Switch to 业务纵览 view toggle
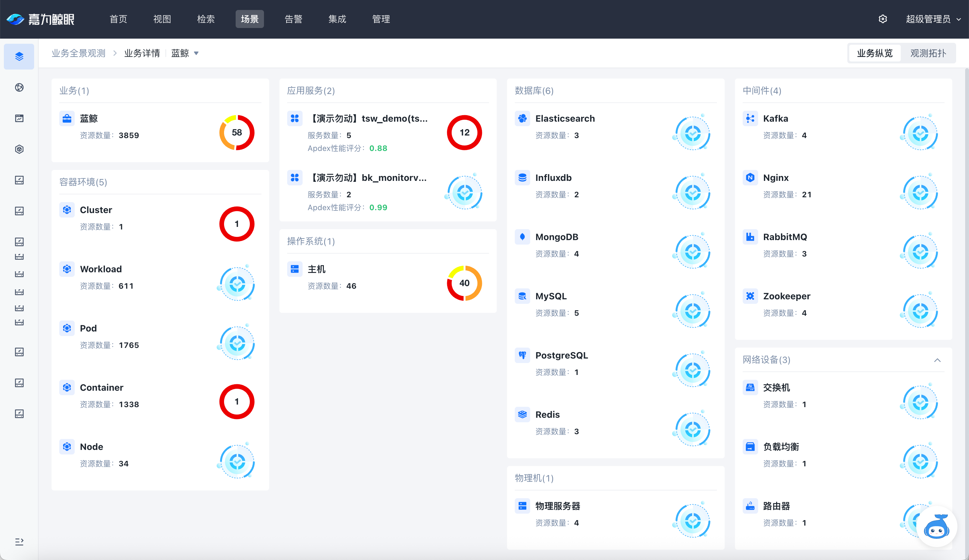This screenshot has height=560, width=969. [x=874, y=53]
